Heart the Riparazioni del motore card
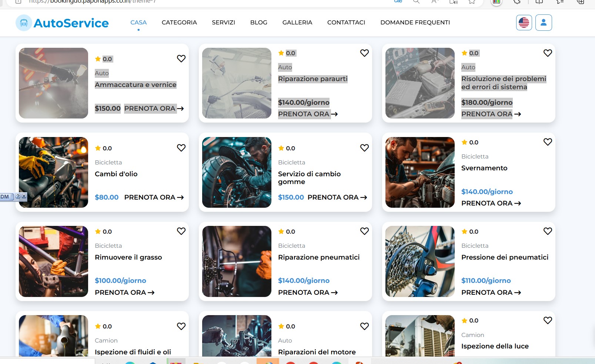 pos(364,326)
